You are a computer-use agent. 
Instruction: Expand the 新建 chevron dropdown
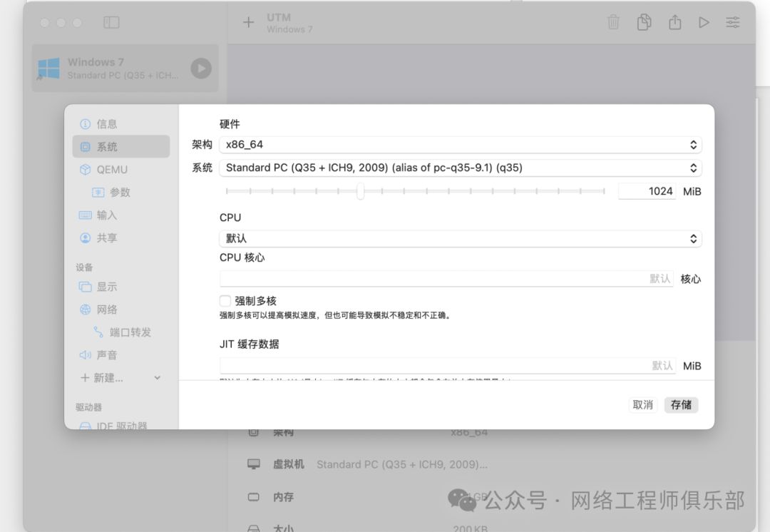click(157, 378)
